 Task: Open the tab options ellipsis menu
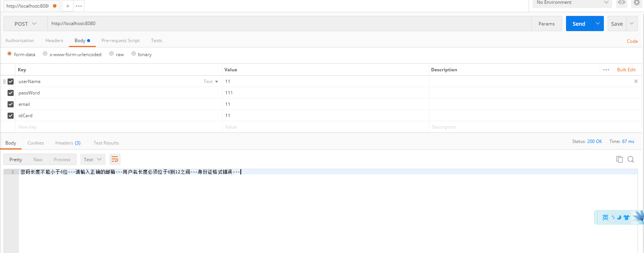[79, 6]
